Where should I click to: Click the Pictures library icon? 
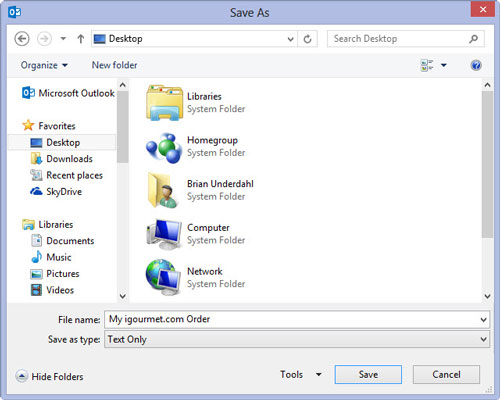pos(36,274)
